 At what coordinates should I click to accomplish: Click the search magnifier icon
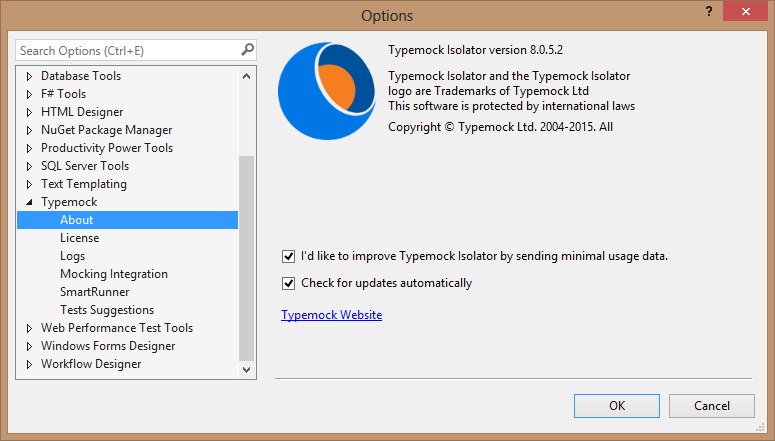247,50
